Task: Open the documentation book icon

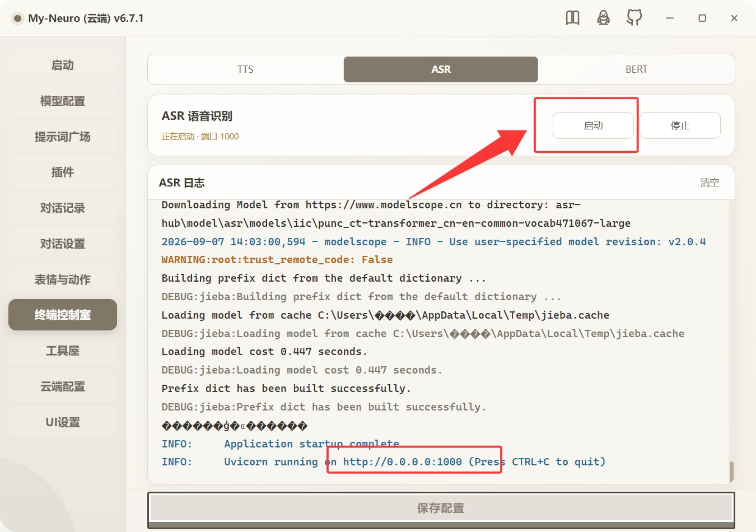Action: (572, 18)
